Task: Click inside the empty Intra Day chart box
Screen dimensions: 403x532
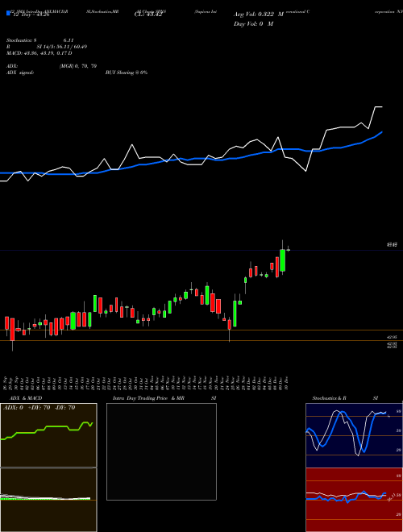Action: [x=161, y=451]
